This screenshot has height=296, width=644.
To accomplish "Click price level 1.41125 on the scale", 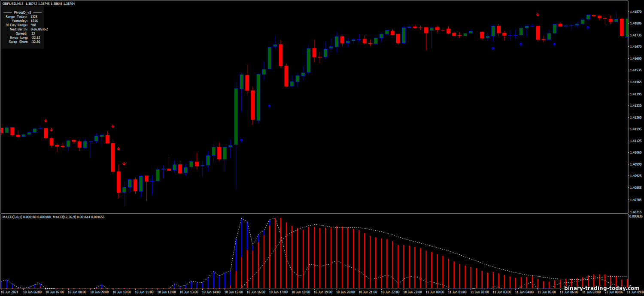I will click(x=635, y=141).
